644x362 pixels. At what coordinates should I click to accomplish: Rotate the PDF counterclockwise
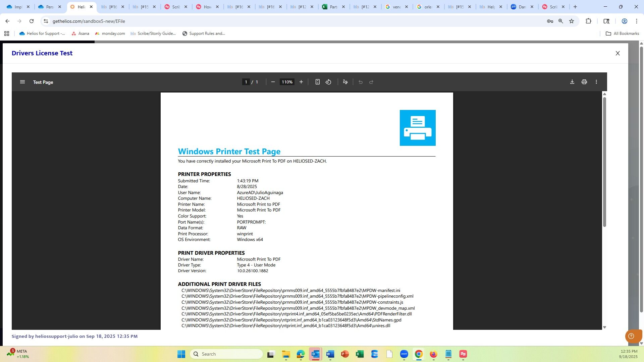[x=328, y=82]
